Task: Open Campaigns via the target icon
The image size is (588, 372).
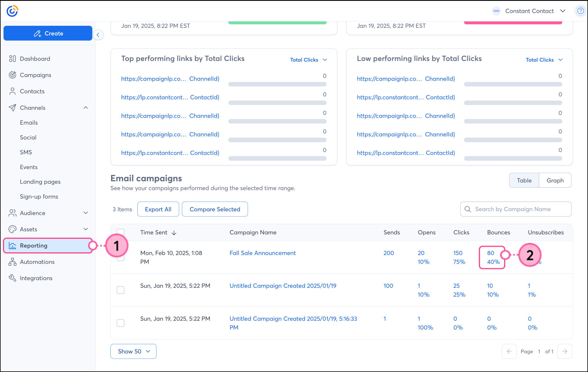Action: tap(12, 75)
